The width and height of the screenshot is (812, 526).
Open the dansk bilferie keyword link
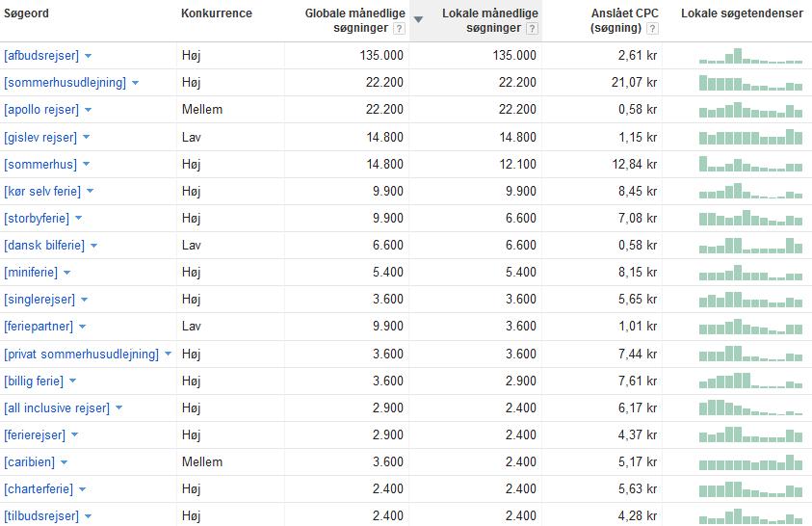(x=44, y=246)
